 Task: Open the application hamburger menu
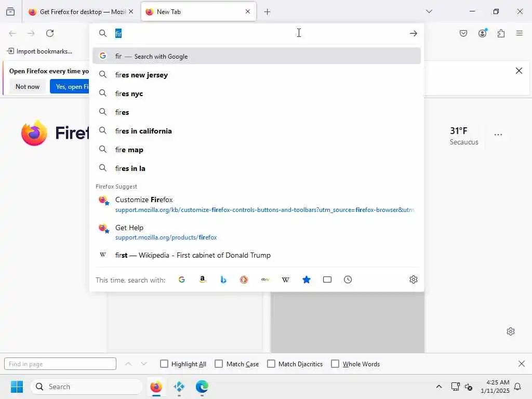coord(520,33)
